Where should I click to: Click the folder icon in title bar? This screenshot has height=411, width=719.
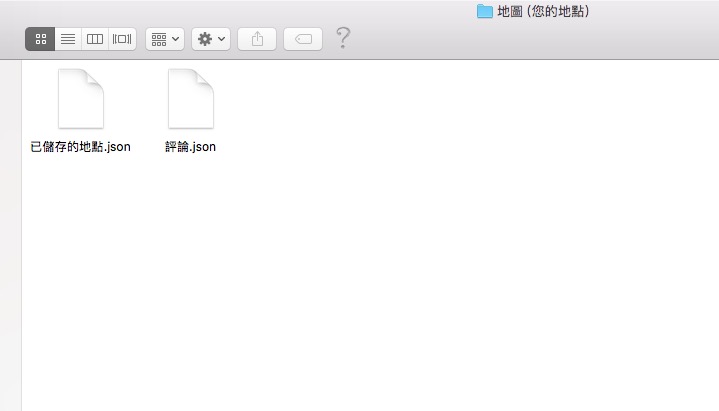coord(485,11)
